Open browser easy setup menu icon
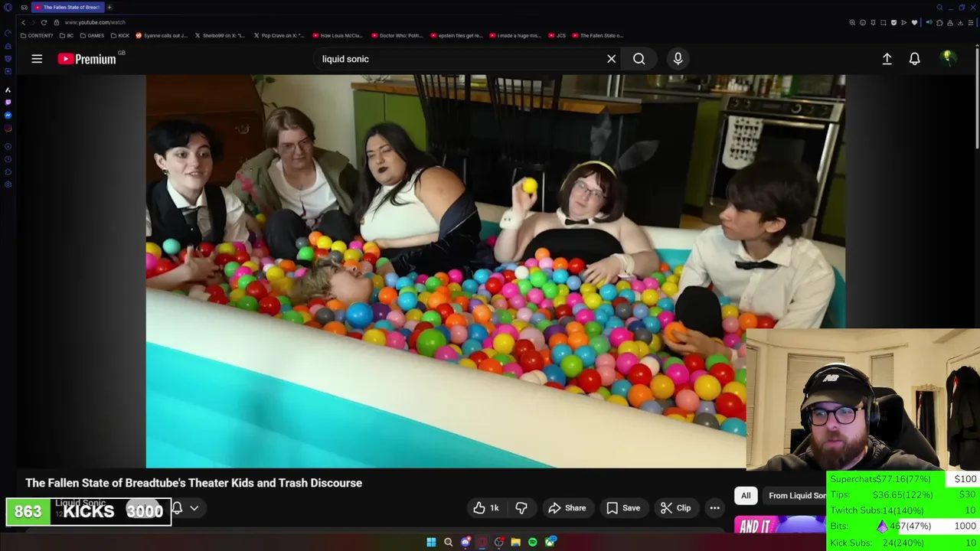The width and height of the screenshot is (980, 551). click(971, 22)
